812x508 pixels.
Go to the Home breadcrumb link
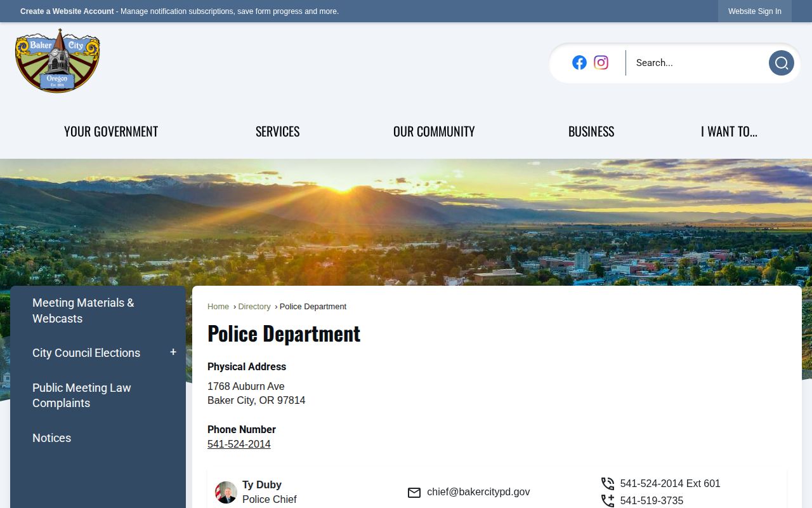[218, 307]
